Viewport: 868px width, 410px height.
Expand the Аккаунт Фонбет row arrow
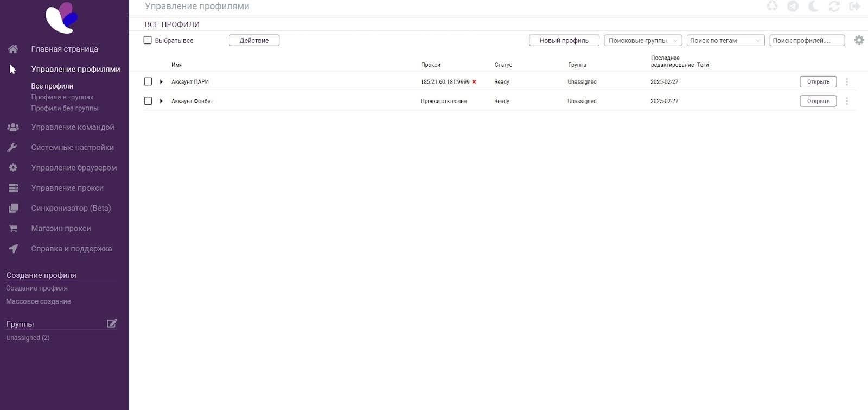161,101
